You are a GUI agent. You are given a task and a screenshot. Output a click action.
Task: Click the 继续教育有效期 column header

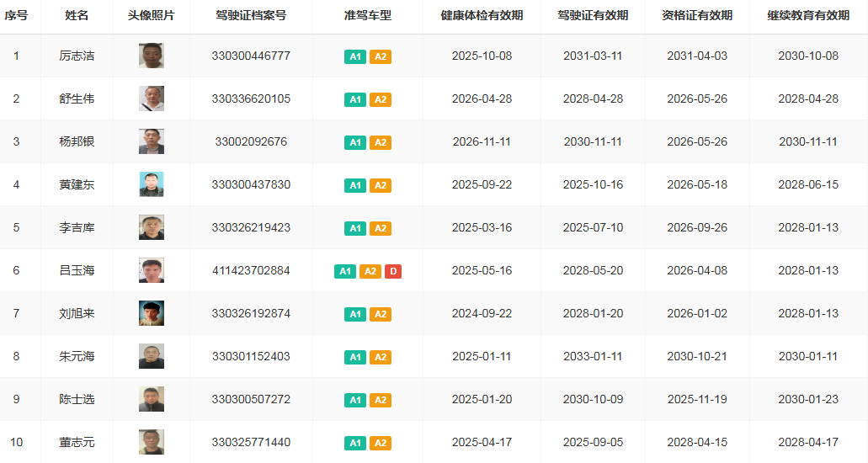pyautogui.click(x=808, y=16)
